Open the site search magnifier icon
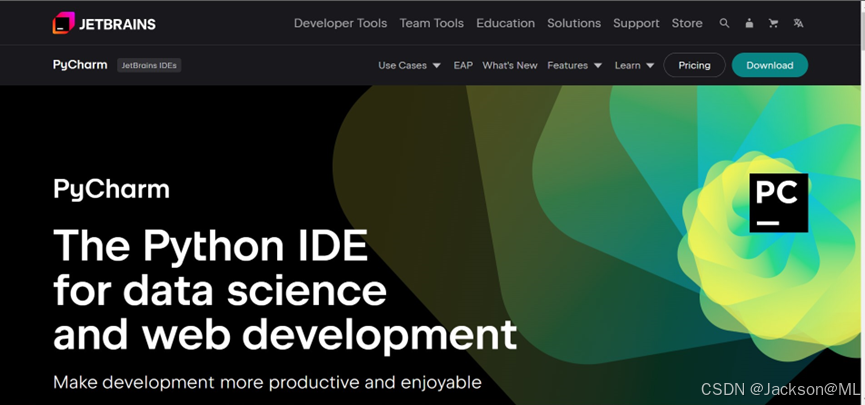 pos(724,23)
